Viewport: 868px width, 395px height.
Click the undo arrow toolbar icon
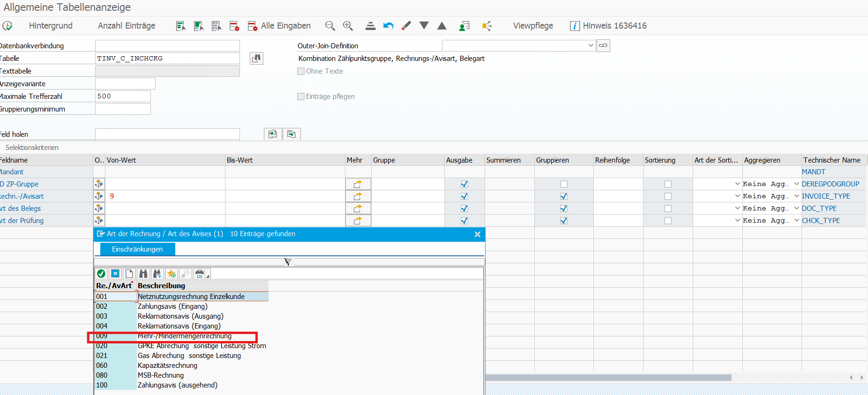(x=388, y=26)
